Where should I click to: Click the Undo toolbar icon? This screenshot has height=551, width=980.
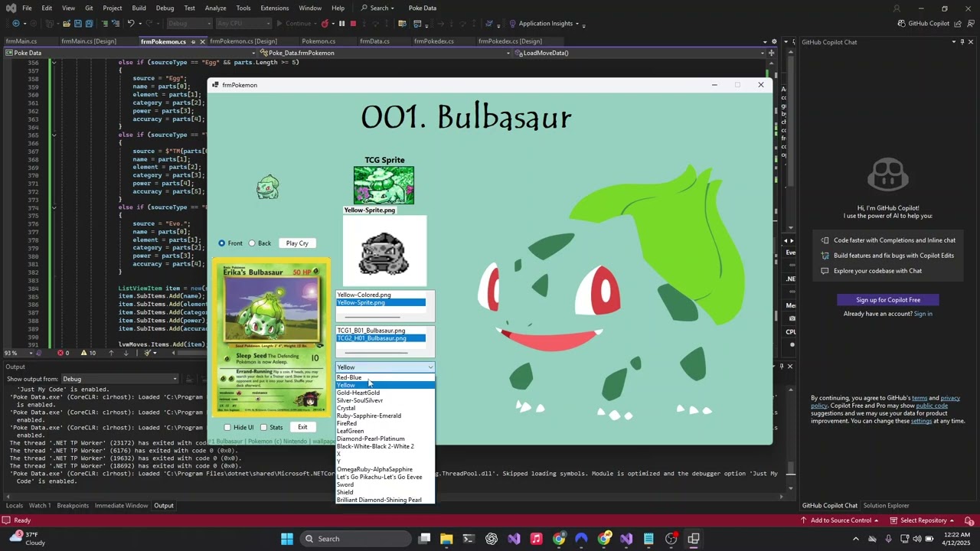(131, 24)
